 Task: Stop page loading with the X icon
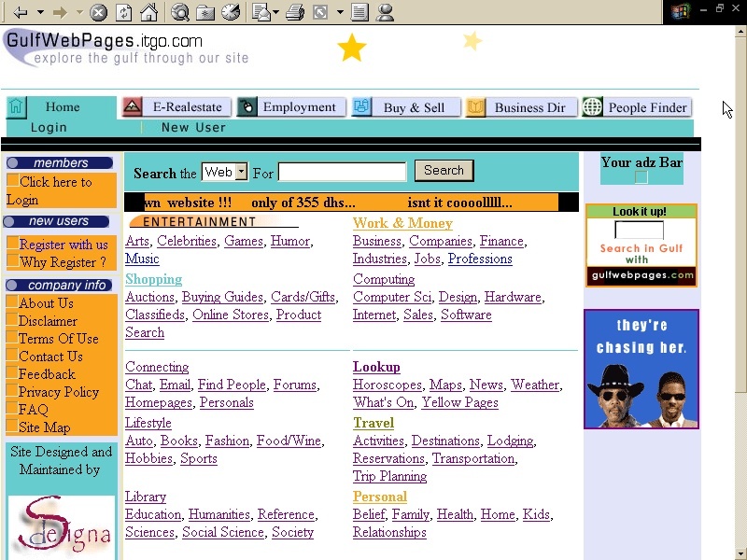point(99,12)
